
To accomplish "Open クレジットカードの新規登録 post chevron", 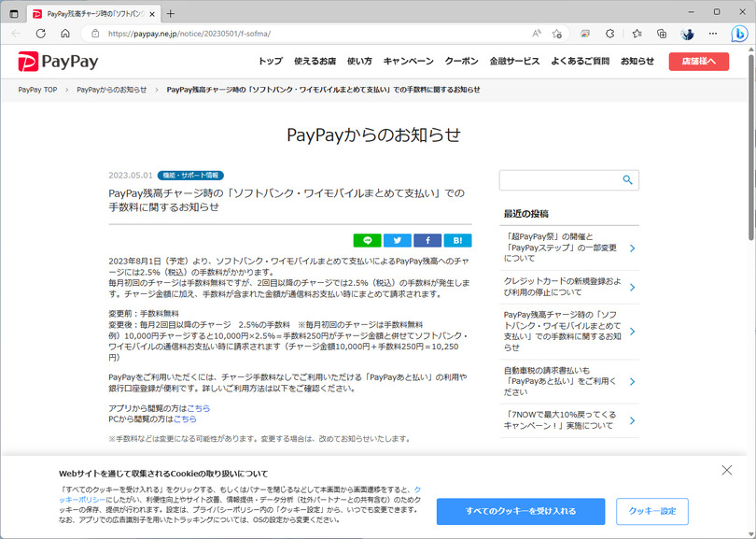I will pyautogui.click(x=633, y=287).
